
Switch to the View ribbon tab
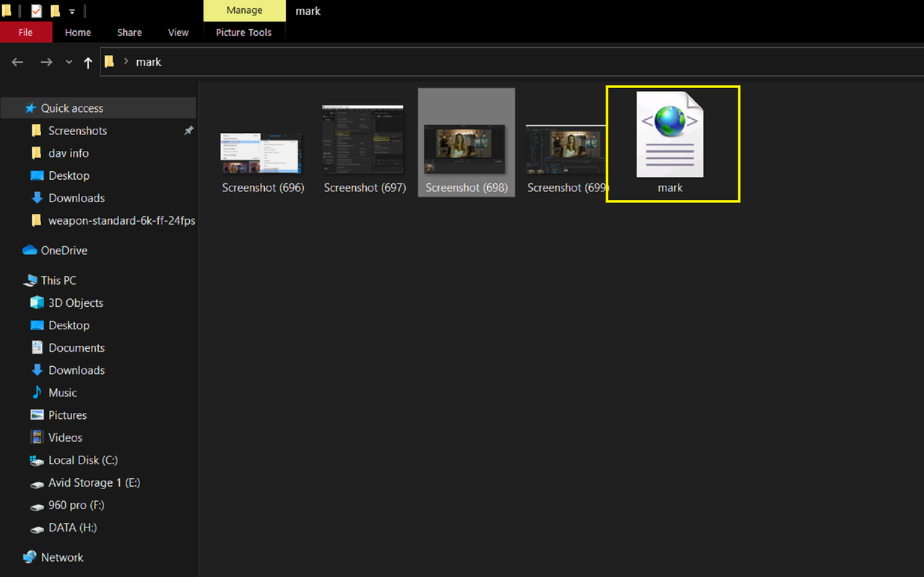(178, 32)
